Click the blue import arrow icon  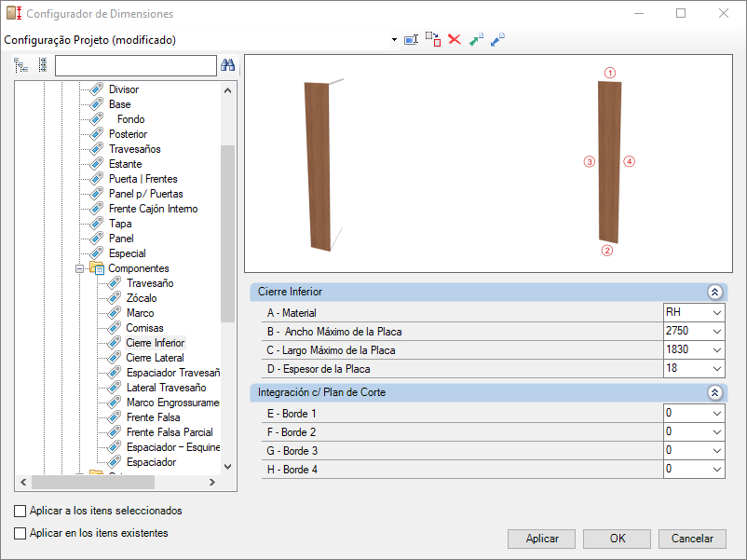[497, 40]
